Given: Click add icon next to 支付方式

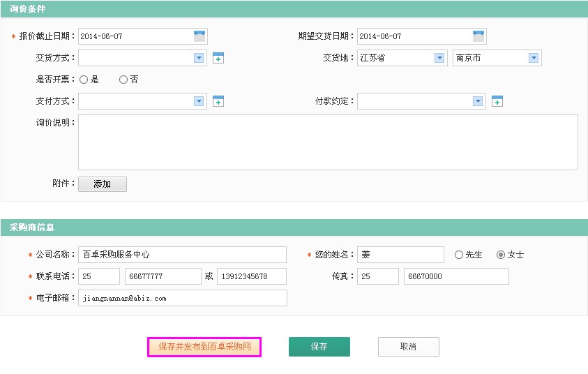Looking at the screenshot, I should (218, 102).
